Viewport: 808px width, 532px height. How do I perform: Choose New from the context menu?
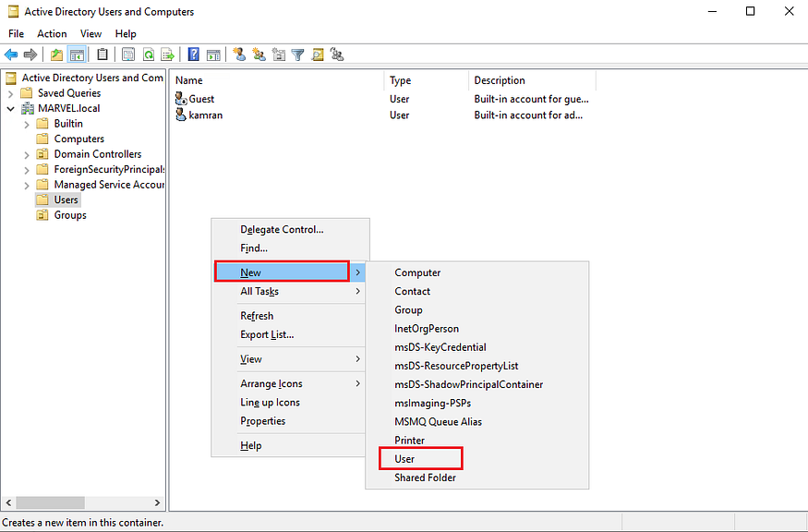(x=250, y=272)
